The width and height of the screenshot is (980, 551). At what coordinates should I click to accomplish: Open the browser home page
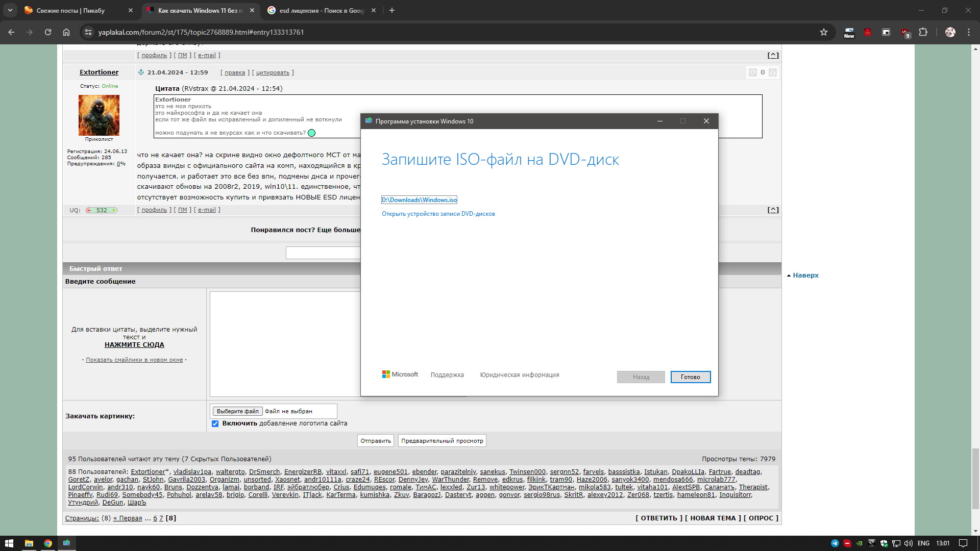pyautogui.click(x=66, y=32)
